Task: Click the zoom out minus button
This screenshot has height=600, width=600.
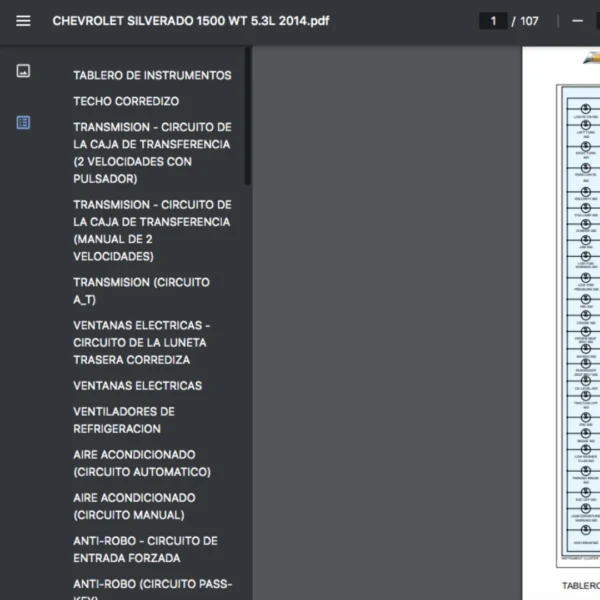Action: tap(577, 21)
